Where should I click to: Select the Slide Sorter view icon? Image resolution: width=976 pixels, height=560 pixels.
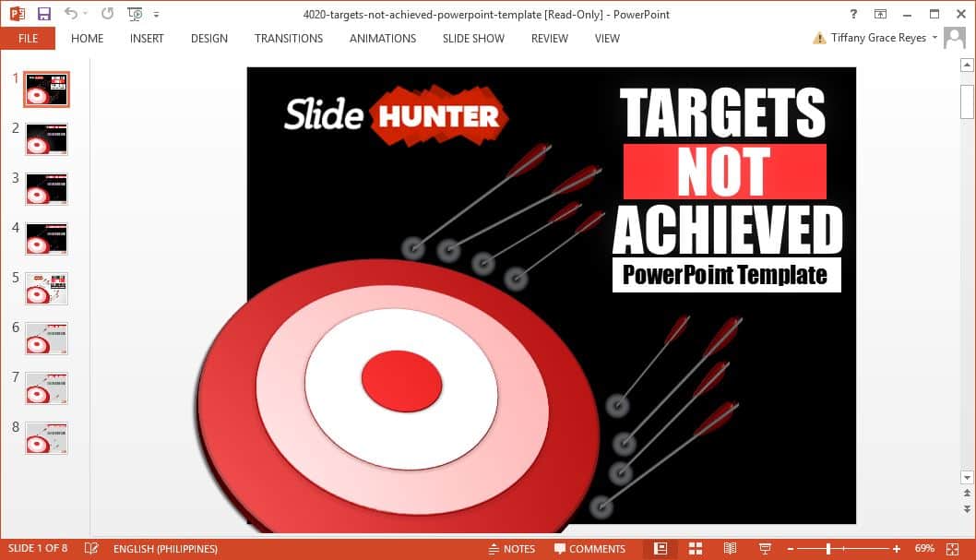[696, 548]
